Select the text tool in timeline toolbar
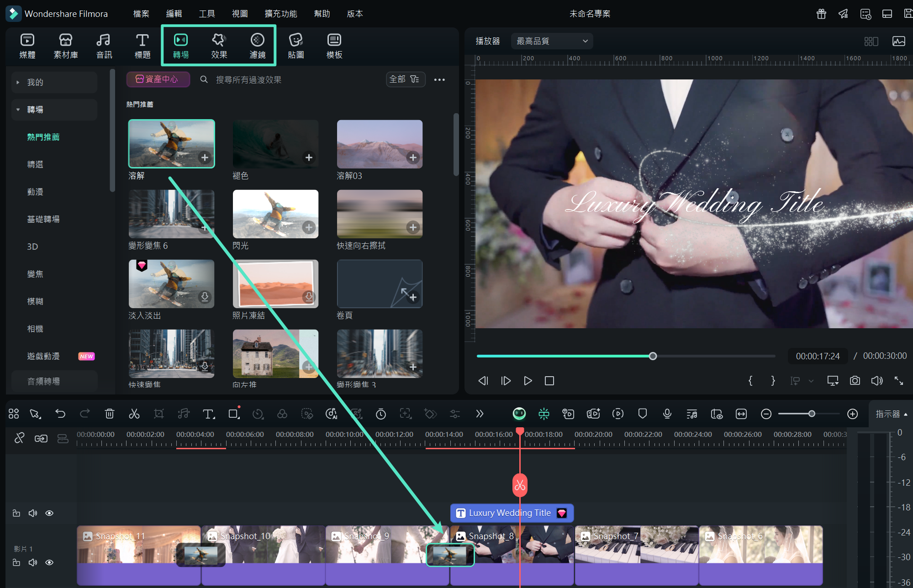Image resolution: width=913 pixels, height=588 pixels. click(208, 414)
